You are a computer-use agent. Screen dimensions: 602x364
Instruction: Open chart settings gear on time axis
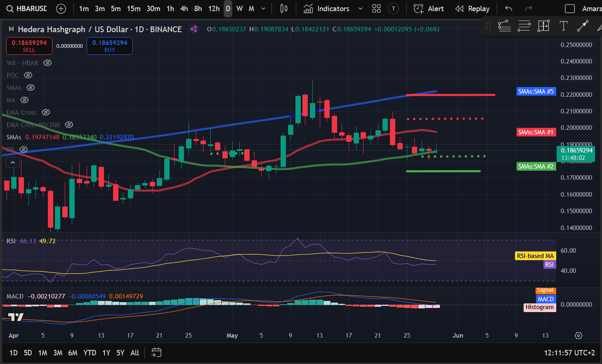578,336
